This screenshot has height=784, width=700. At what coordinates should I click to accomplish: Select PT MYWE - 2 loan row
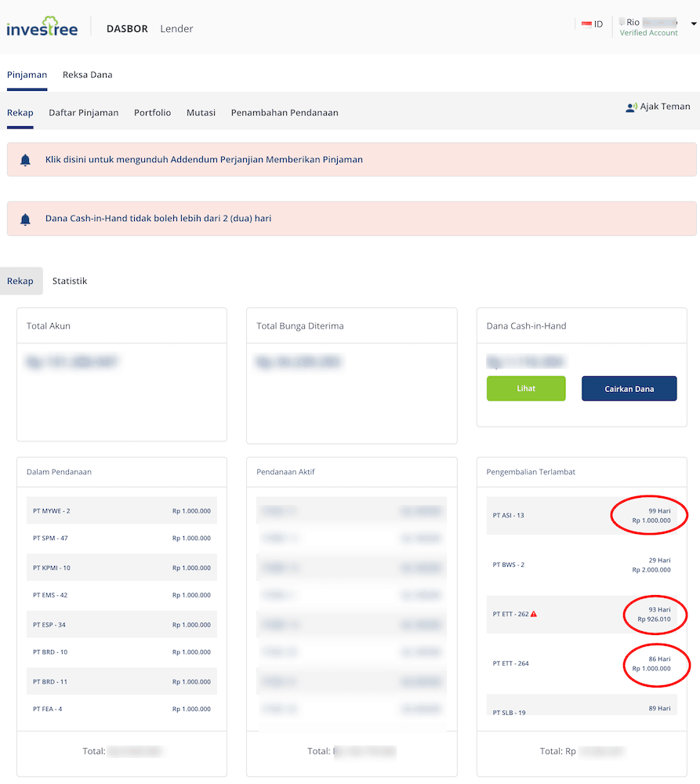(x=122, y=511)
